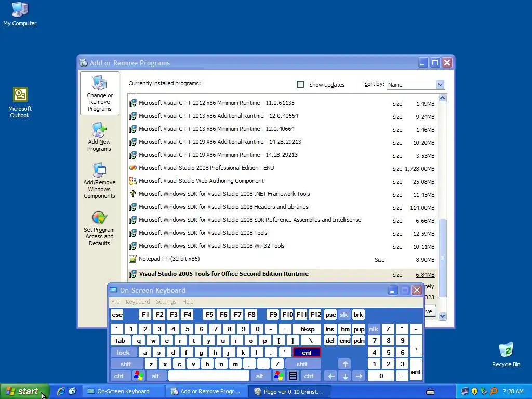Click the Start button
This screenshot has width=532, height=399.
24,391
